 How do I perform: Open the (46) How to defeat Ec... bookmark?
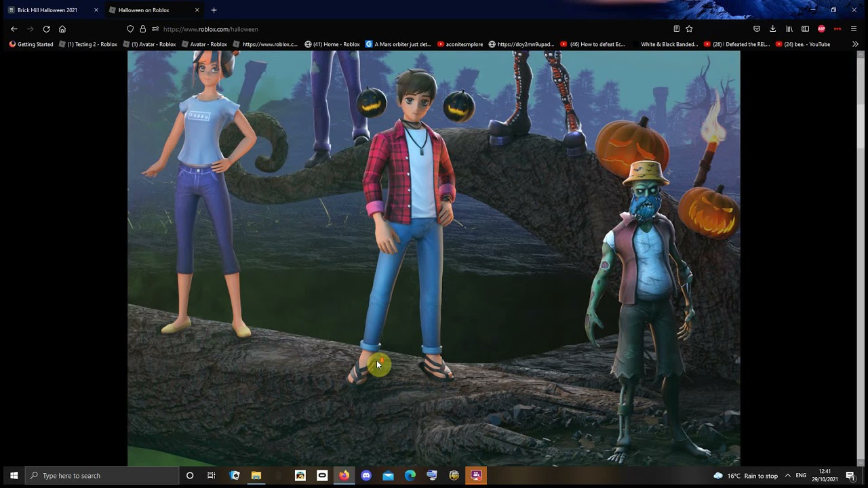coord(593,44)
